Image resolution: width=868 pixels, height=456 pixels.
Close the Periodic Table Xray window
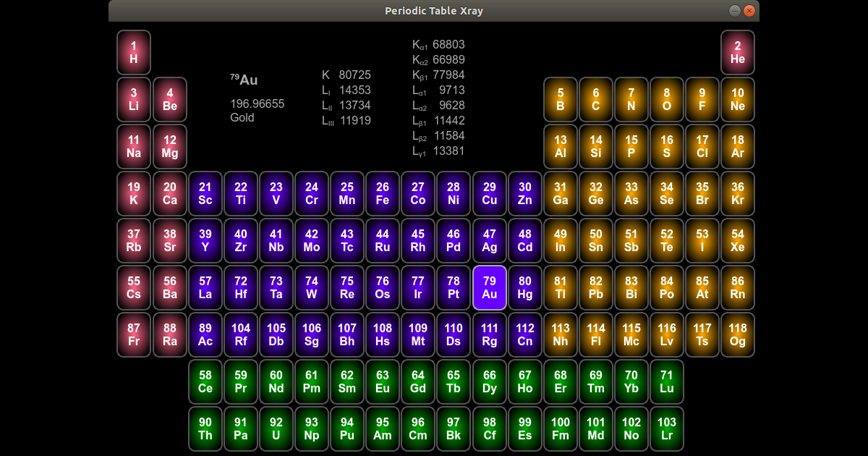[x=749, y=11]
